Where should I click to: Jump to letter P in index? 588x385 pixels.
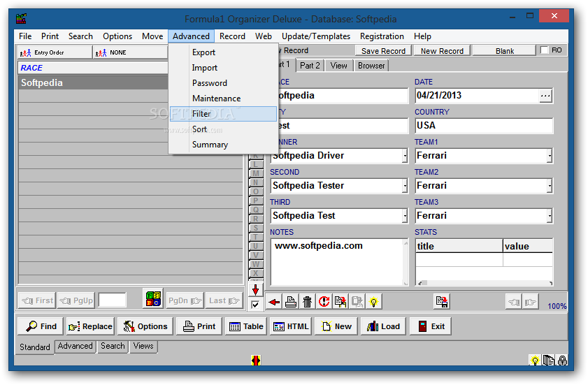pos(255,201)
